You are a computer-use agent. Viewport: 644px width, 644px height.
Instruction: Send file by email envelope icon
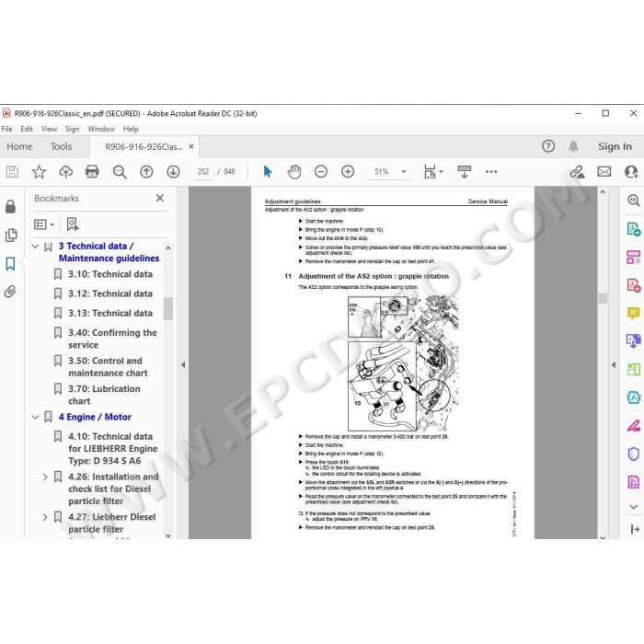point(604,171)
